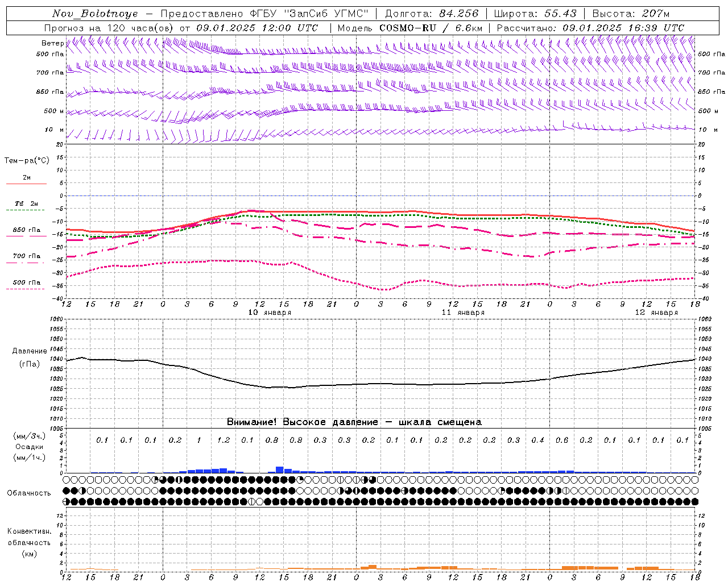Click the 850 гПа entry in the temperature legend
This screenshot has height=582, width=728.
point(27,230)
